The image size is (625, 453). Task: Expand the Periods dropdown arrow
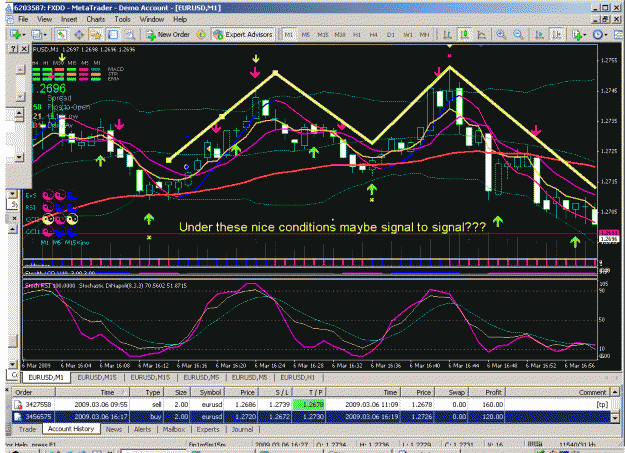(605, 35)
